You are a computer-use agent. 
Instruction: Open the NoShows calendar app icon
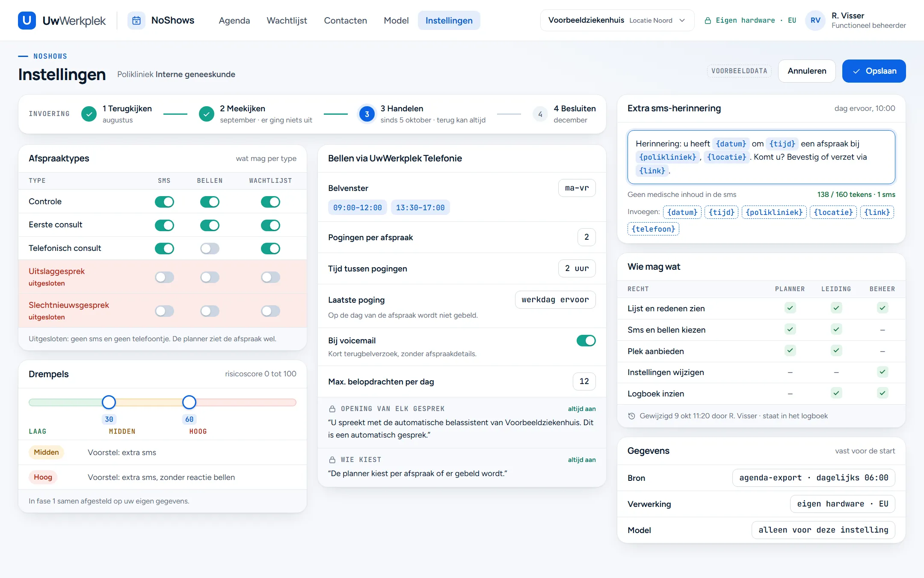coord(136,20)
